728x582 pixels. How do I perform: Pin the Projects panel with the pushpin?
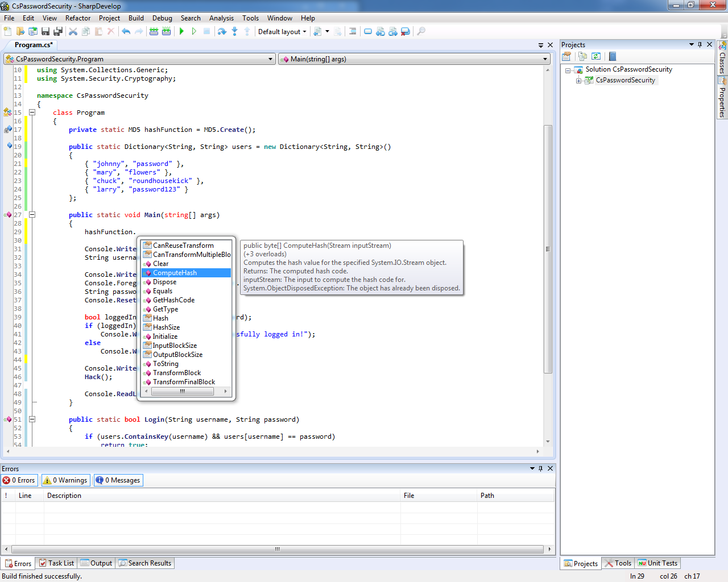pos(700,44)
